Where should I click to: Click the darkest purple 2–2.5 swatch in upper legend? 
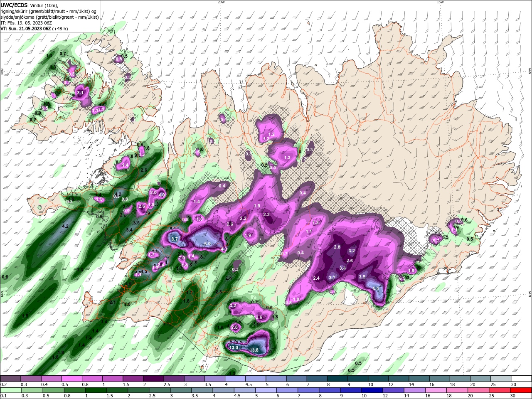pos(153,379)
